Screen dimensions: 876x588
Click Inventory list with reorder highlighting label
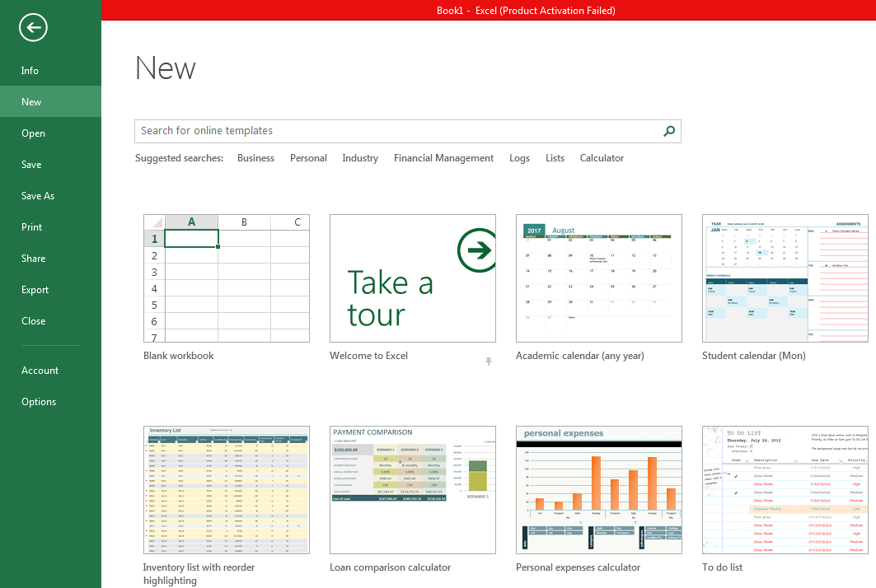click(x=199, y=574)
